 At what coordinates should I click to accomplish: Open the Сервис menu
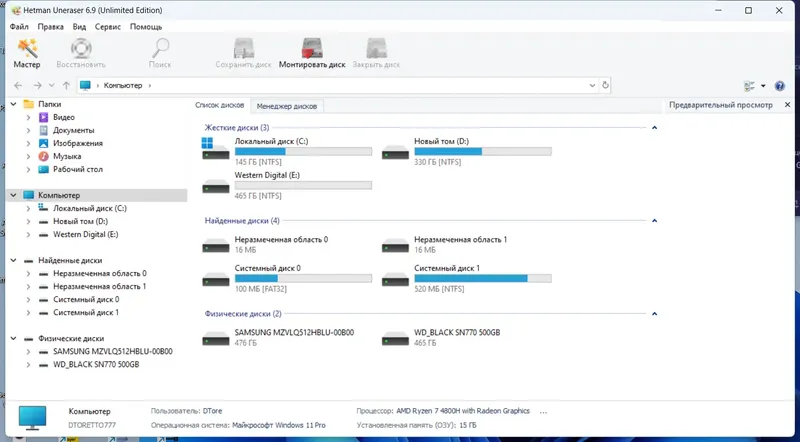point(108,27)
